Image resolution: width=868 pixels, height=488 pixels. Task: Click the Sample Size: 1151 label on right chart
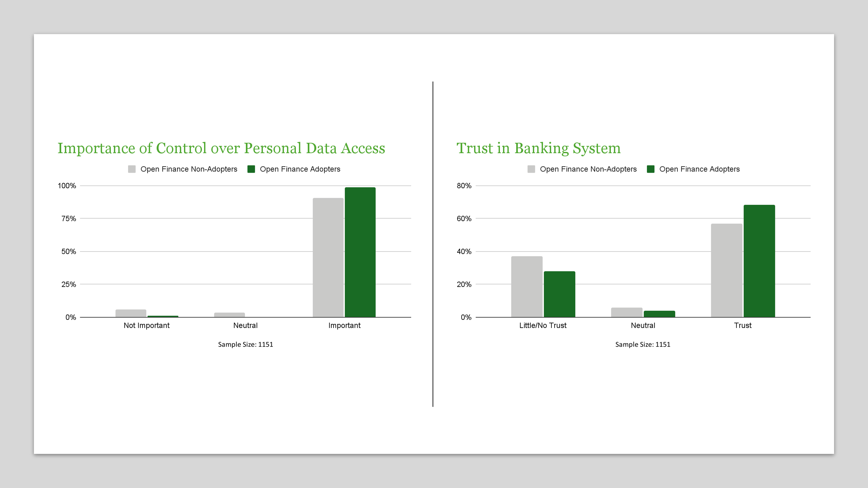[643, 344]
